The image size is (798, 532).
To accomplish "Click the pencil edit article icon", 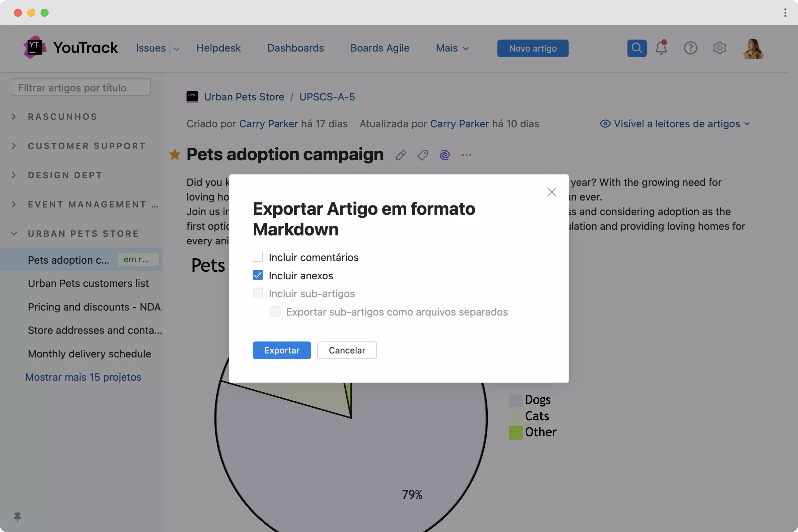I will (x=401, y=155).
